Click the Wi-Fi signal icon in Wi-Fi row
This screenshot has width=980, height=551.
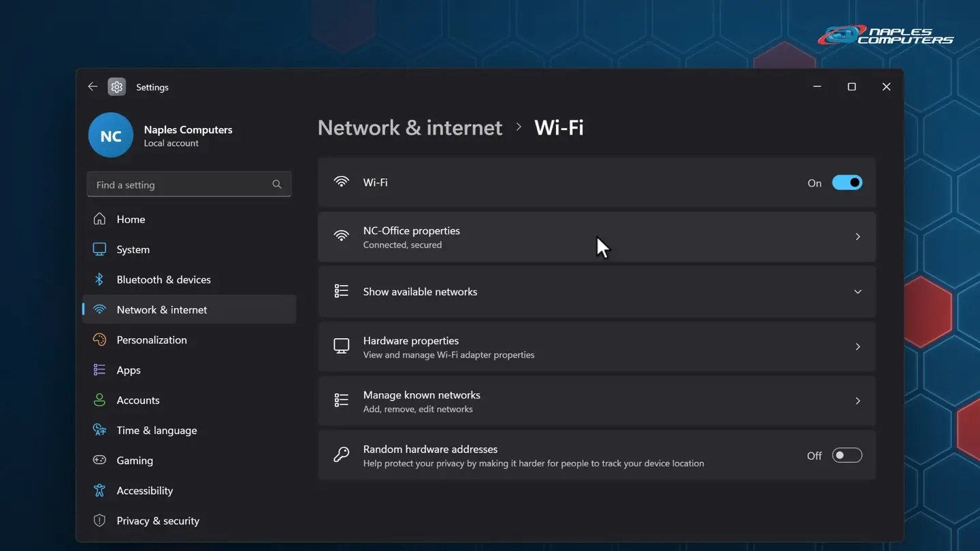pos(341,182)
